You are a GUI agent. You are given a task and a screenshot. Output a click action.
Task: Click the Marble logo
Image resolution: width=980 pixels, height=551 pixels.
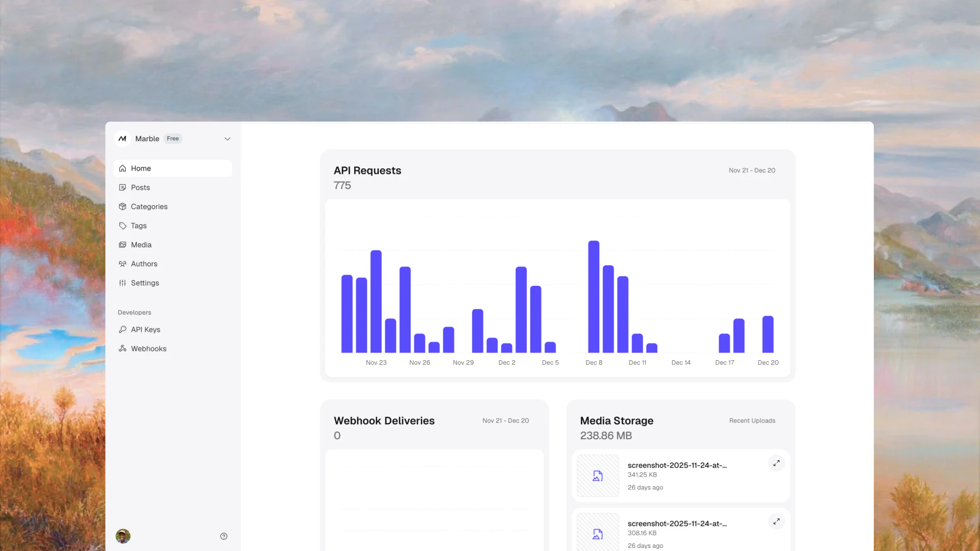122,138
